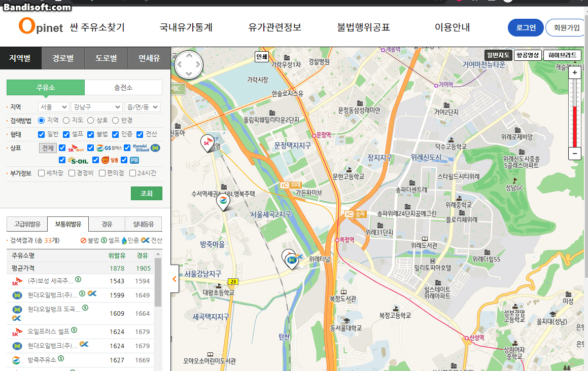Viewport: 588px width, 371px height.
Task: Zoom out with the minus button
Action: (x=574, y=153)
